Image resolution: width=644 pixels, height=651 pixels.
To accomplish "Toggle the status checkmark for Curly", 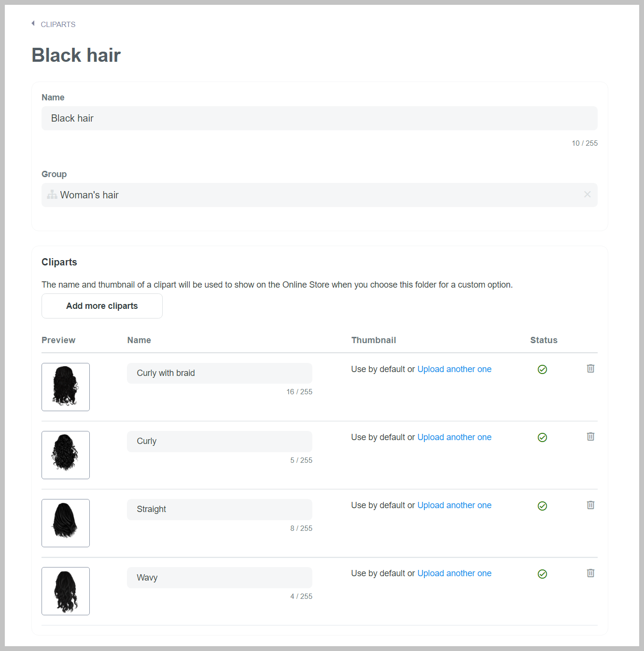I will point(542,437).
